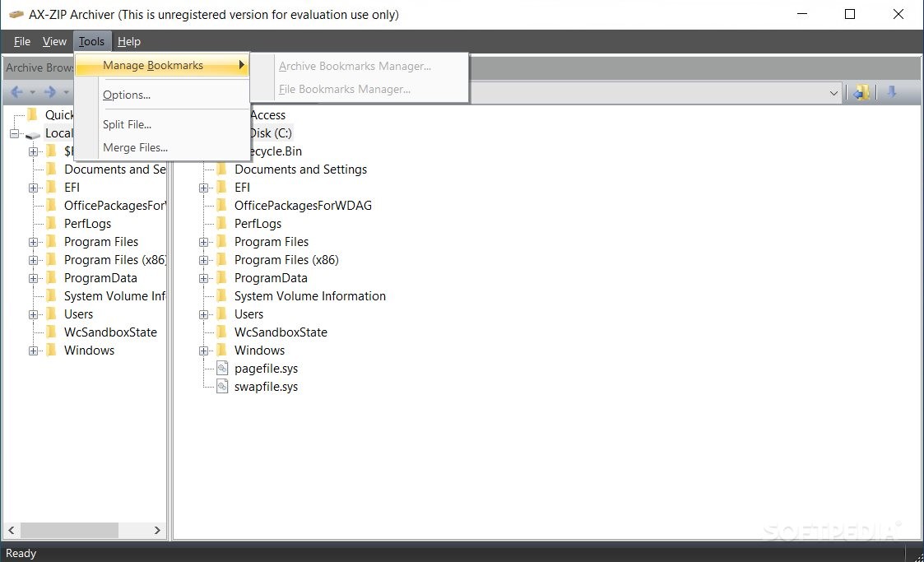The width and height of the screenshot is (924, 562).
Task: Expand Users folder in left tree
Action: pos(33,314)
